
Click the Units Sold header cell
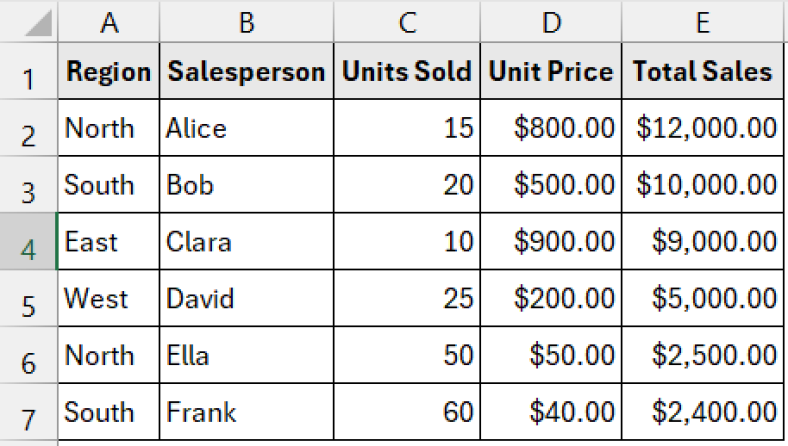point(407,71)
